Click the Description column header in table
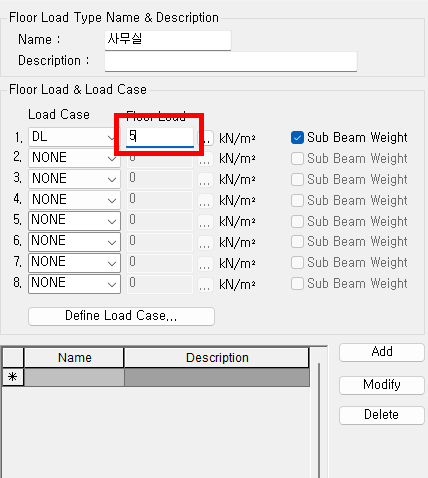Image resolution: width=428 pixels, height=478 pixels. click(x=217, y=358)
